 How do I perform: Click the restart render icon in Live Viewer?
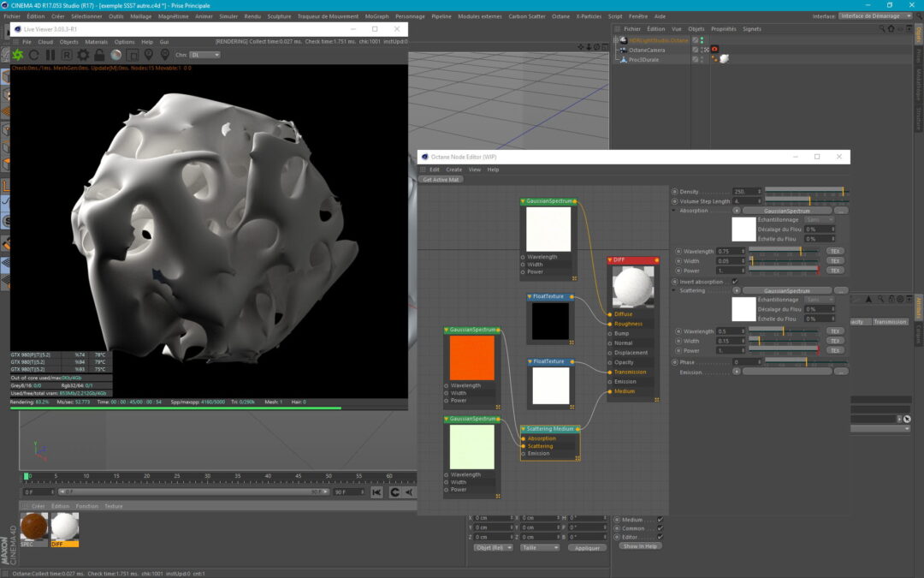(x=34, y=55)
